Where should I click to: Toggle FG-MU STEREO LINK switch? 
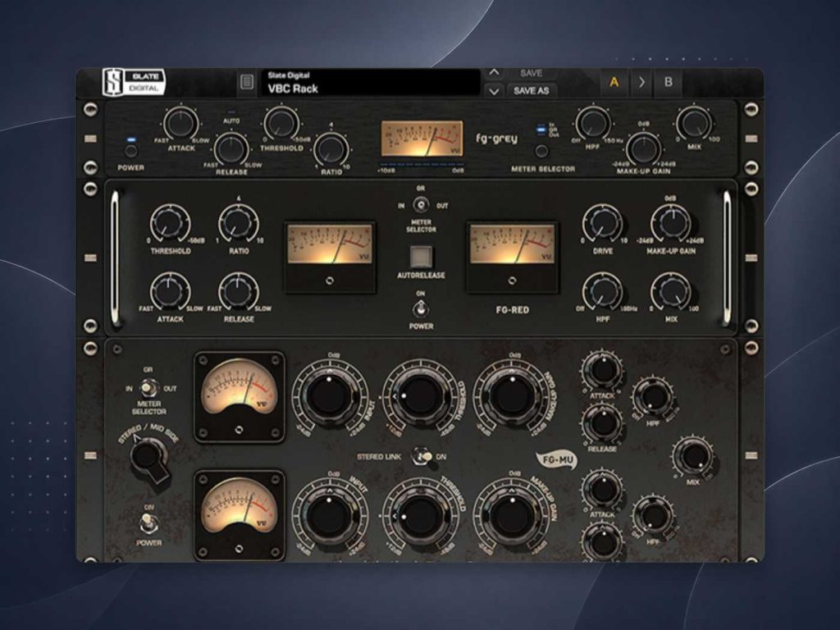[422, 456]
